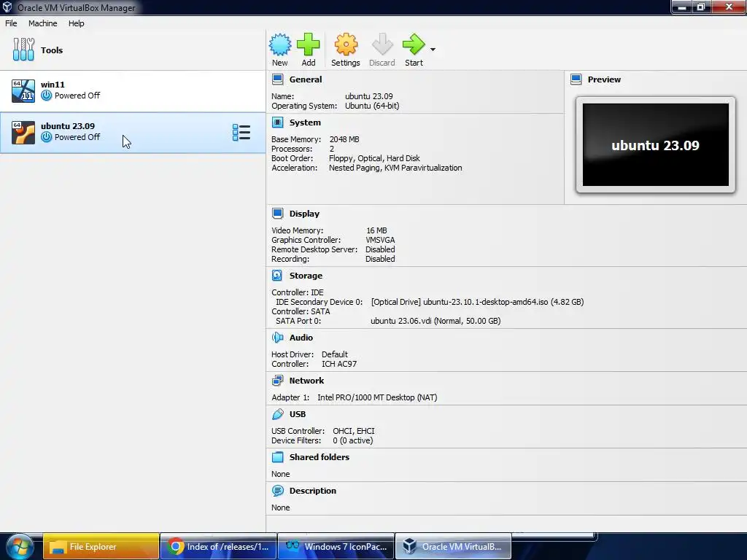
Task: Click the VirtualBox title bar cube icon
Action: point(7,7)
